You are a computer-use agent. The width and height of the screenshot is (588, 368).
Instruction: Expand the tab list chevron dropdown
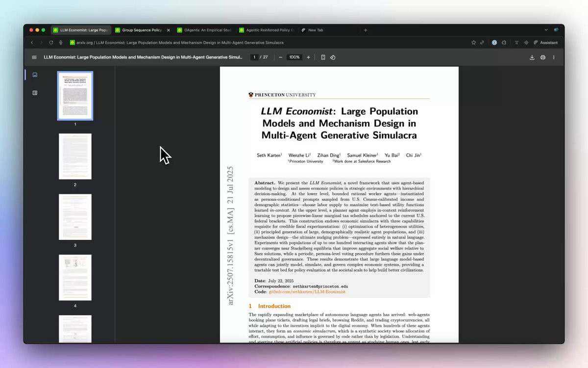pos(546,30)
